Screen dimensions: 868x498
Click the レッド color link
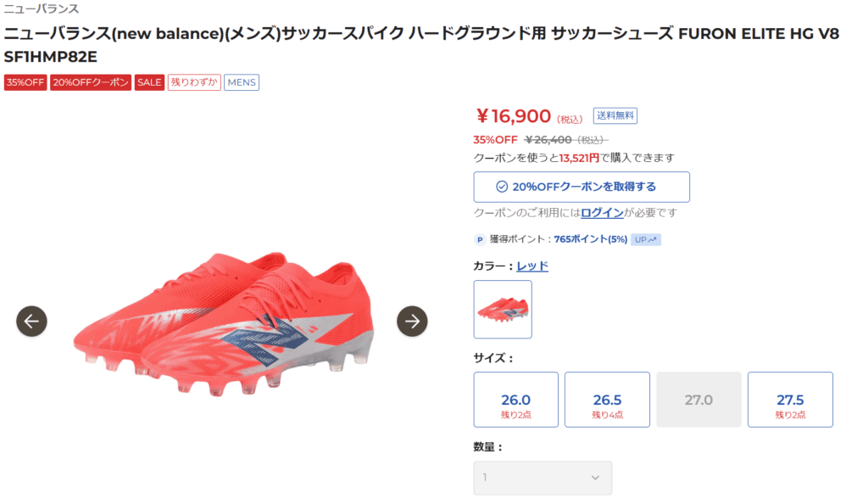[532, 266]
